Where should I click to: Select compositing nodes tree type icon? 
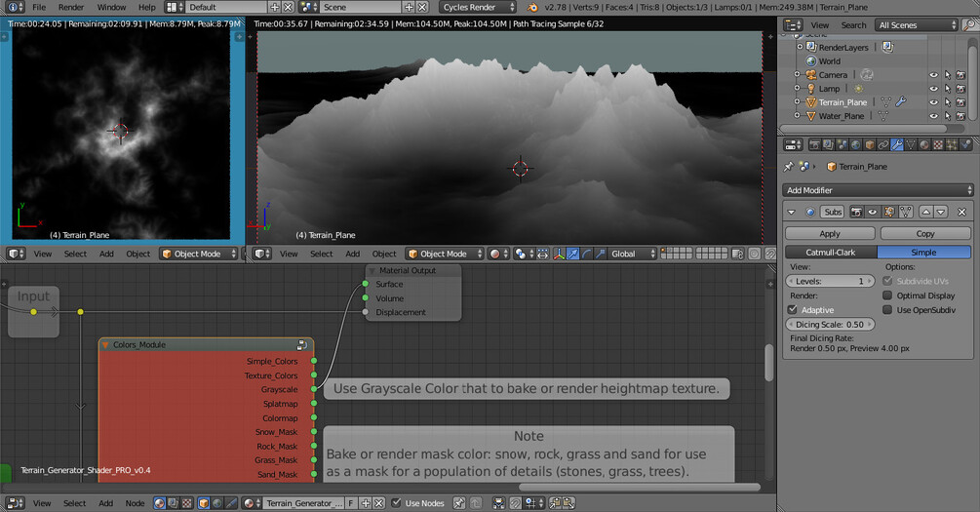[174, 503]
